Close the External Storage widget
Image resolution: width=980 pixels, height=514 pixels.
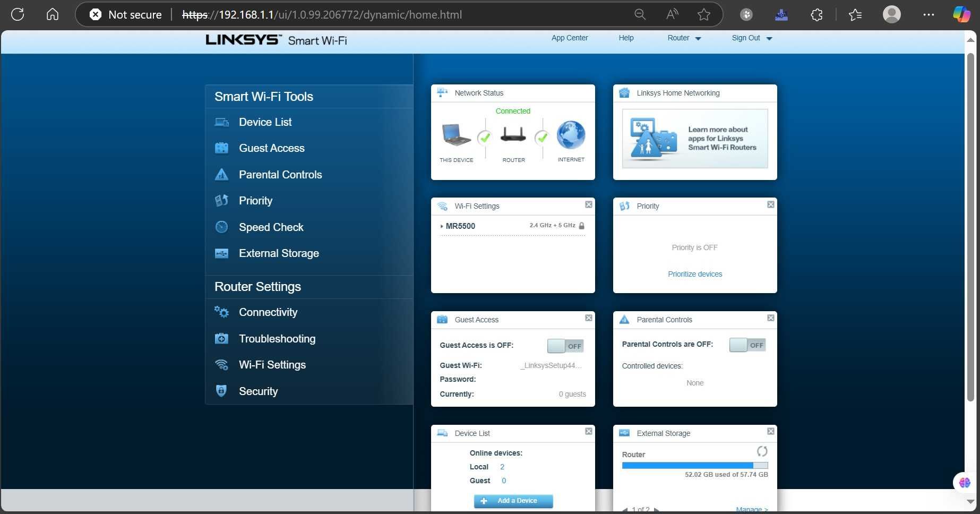[771, 432]
